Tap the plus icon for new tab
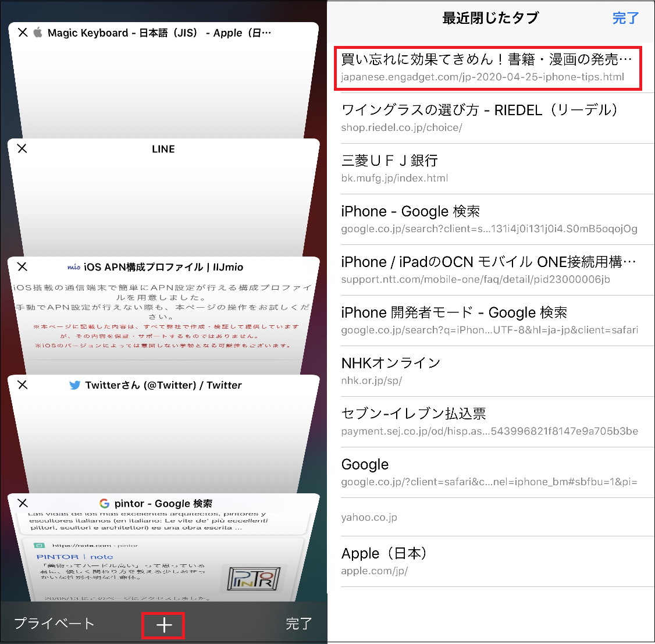Viewport: 655px width, 644px height. [164, 625]
